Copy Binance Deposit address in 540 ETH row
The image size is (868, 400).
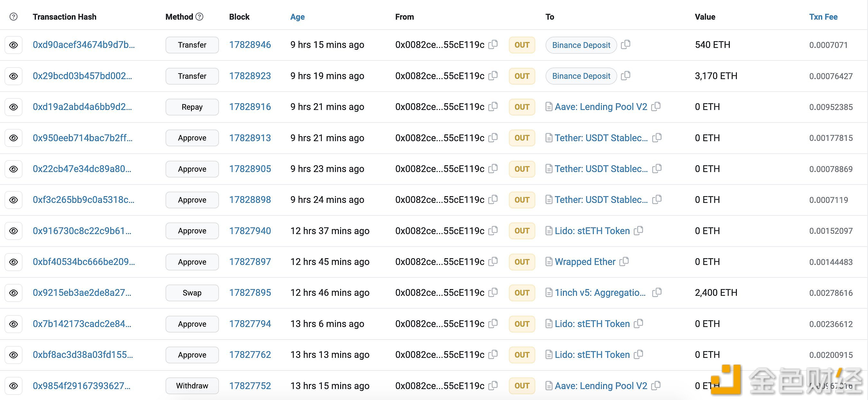(626, 44)
